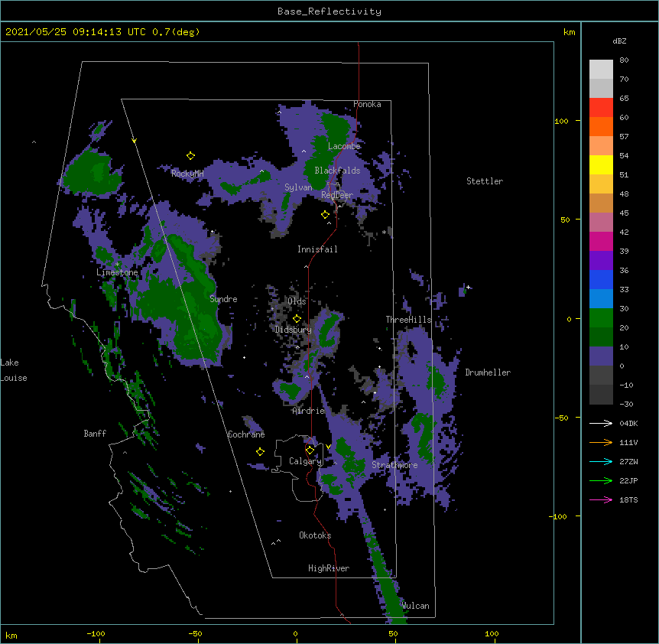
Task: Click the Banff label
Action: 95,434
